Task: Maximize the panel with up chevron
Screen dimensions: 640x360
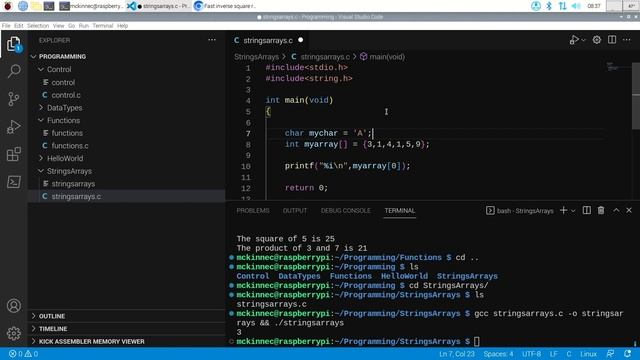Action: point(616,210)
